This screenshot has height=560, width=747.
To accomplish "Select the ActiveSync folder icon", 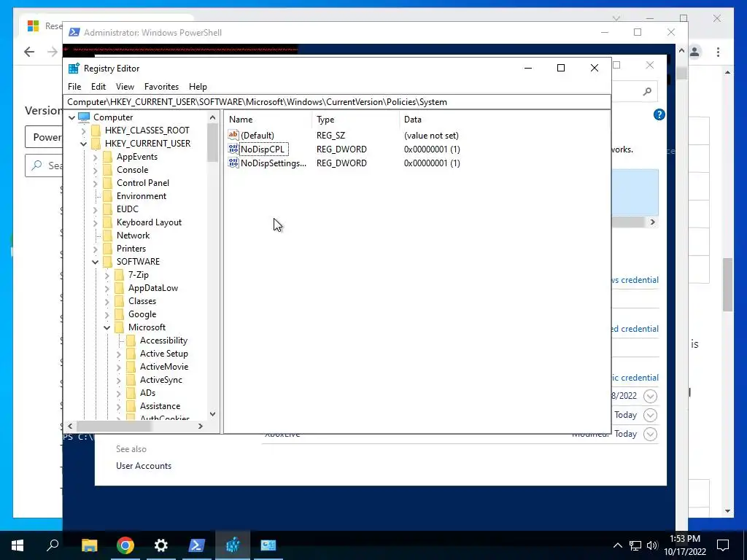I will [x=131, y=379].
